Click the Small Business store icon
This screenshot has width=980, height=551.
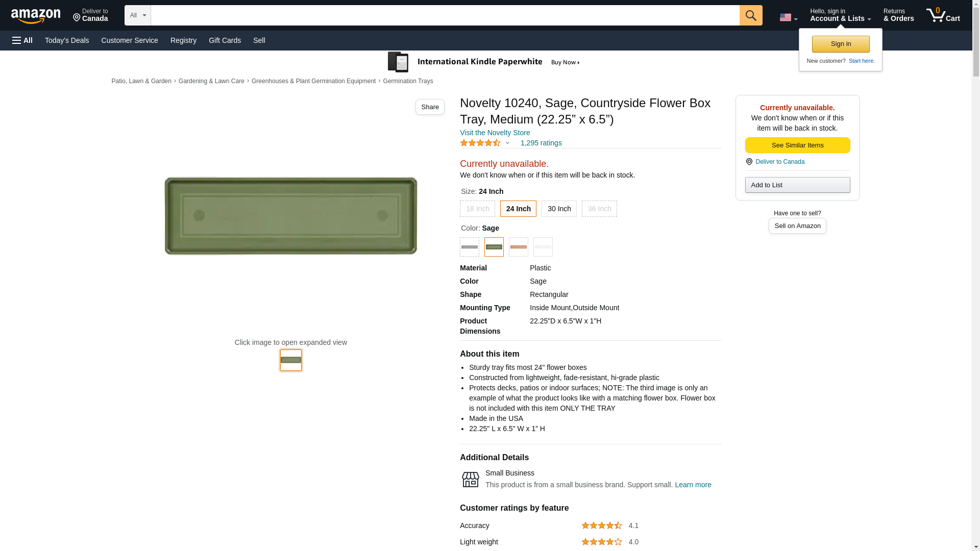click(470, 479)
